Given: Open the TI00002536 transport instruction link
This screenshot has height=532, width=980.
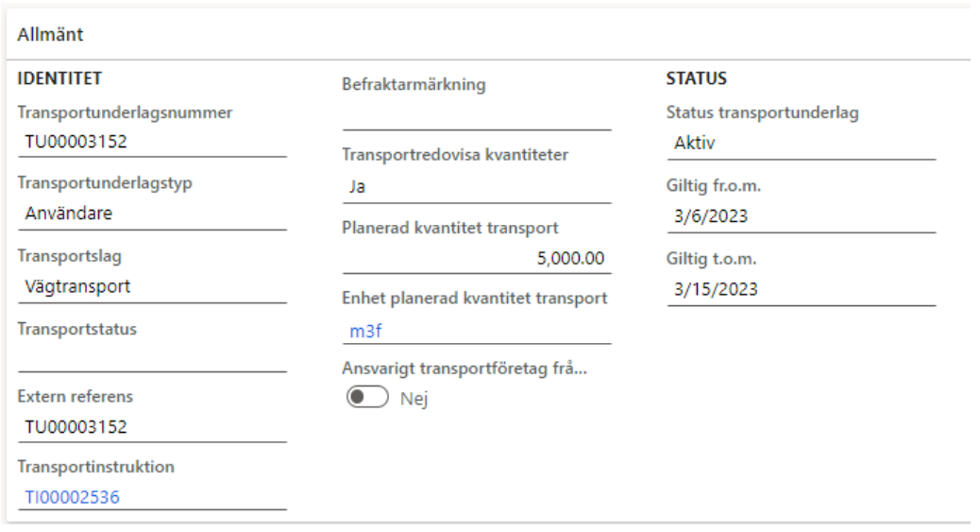Looking at the screenshot, I should tap(74, 497).
